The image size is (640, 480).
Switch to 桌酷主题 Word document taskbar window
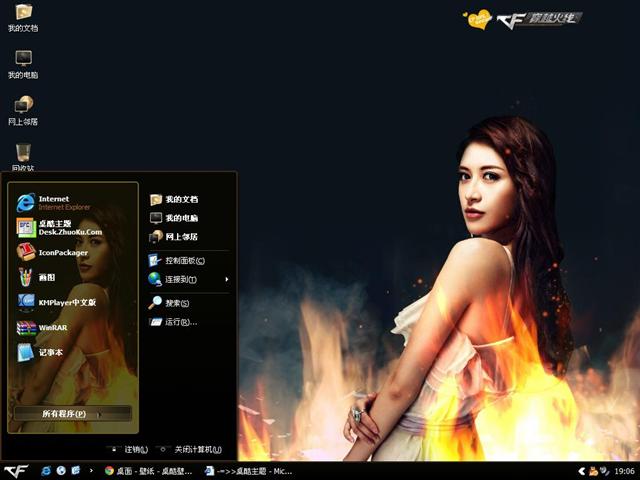[249, 471]
